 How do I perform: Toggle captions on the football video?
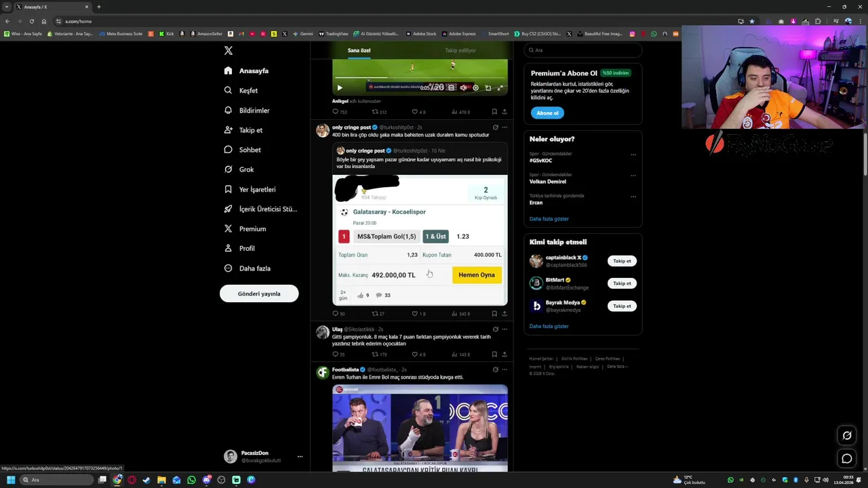(451, 87)
